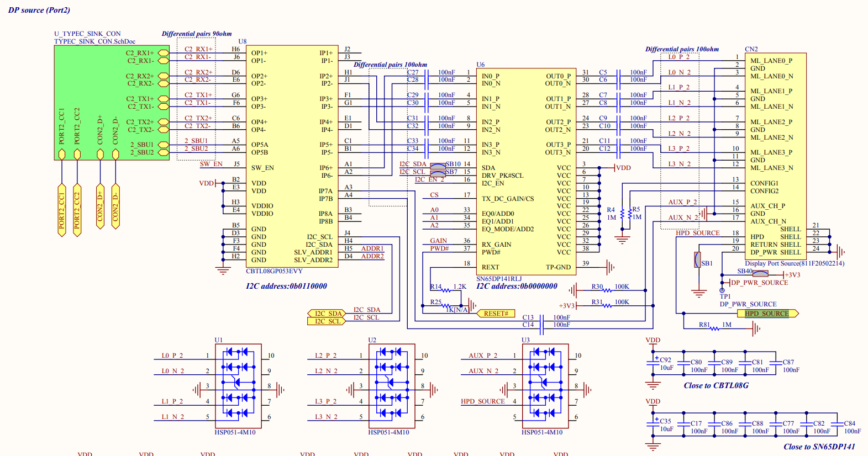Click the REXT pin label on U6
Viewport: 868px width, 456px height.
[x=491, y=267]
